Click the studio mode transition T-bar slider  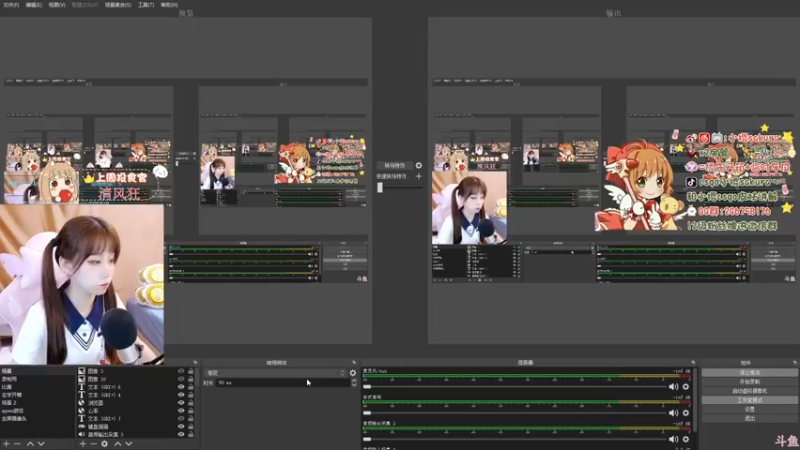pyautogui.click(x=380, y=187)
